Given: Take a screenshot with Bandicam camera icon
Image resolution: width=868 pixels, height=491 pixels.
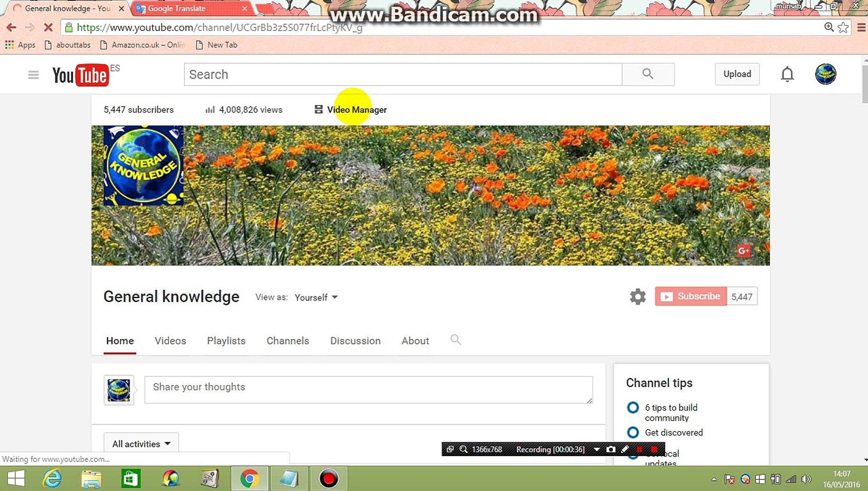Looking at the screenshot, I should (x=611, y=449).
